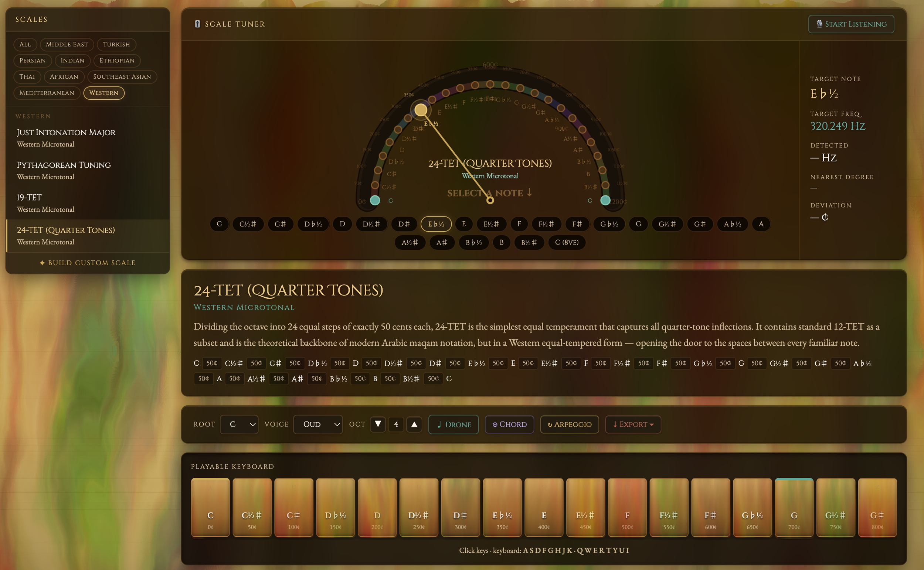Trigger the Arpeggio playback

pos(570,424)
